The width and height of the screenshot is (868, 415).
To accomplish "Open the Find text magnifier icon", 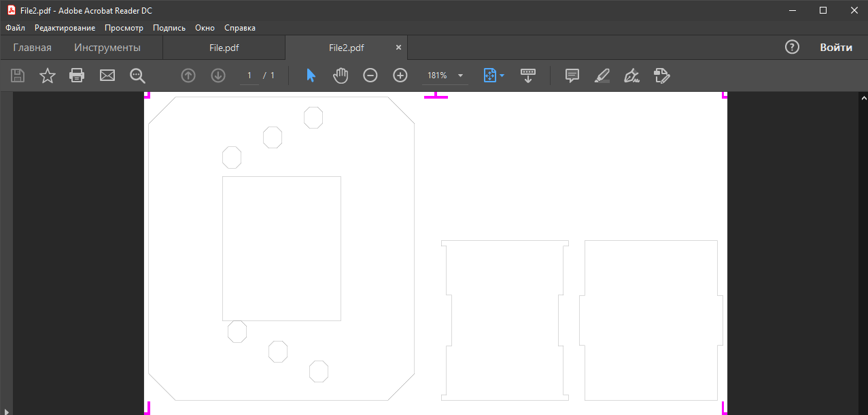I will (138, 76).
